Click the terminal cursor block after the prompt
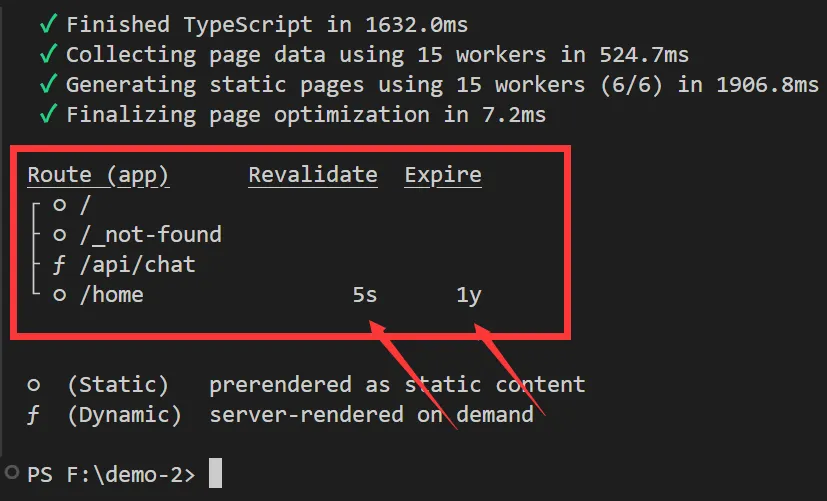Image resolution: width=827 pixels, height=501 pixels. point(214,473)
